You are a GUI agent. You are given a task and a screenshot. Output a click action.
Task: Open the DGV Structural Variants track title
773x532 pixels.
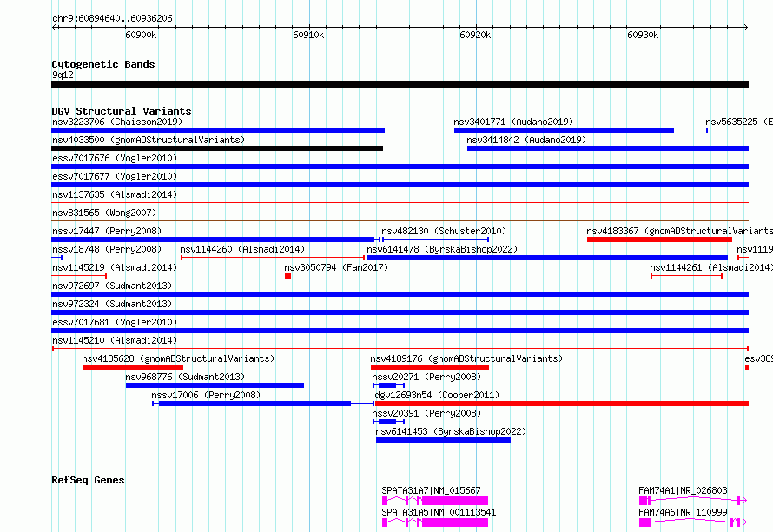pyautogui.click(x=122, y=111)
